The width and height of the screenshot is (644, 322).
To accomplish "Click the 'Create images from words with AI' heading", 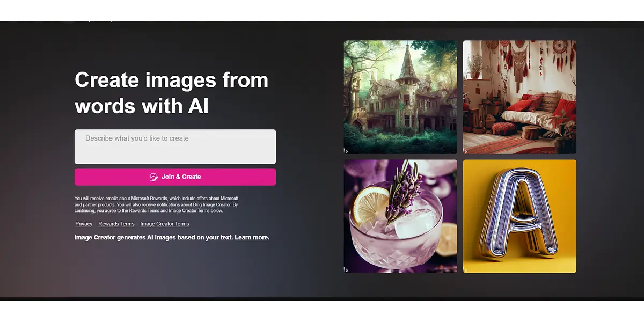I will click(x=171, y=93).
